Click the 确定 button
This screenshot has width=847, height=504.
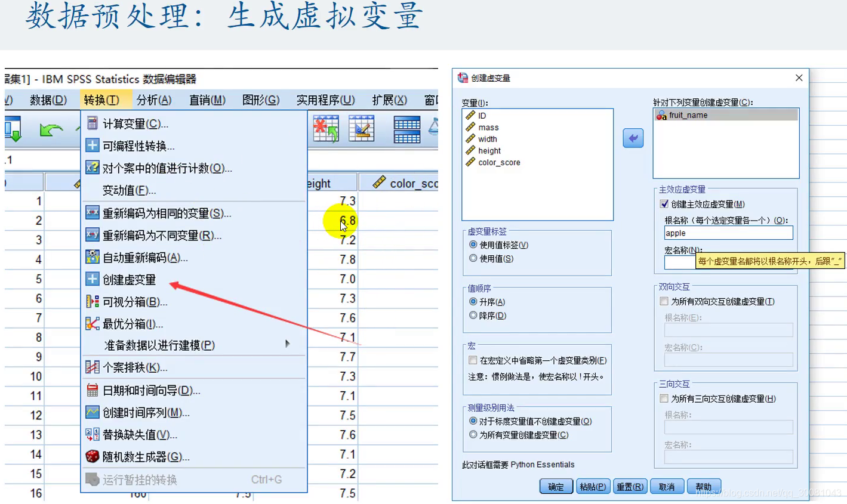556,487
